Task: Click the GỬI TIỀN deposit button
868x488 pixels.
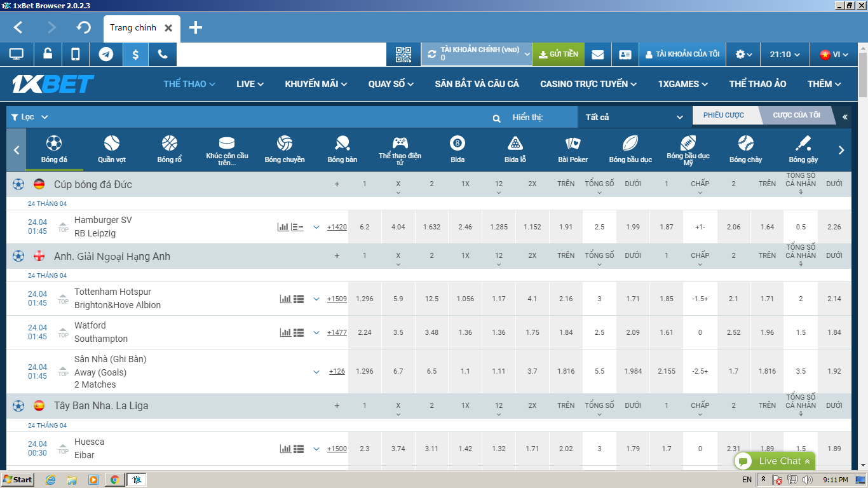Action: point(558,55)
